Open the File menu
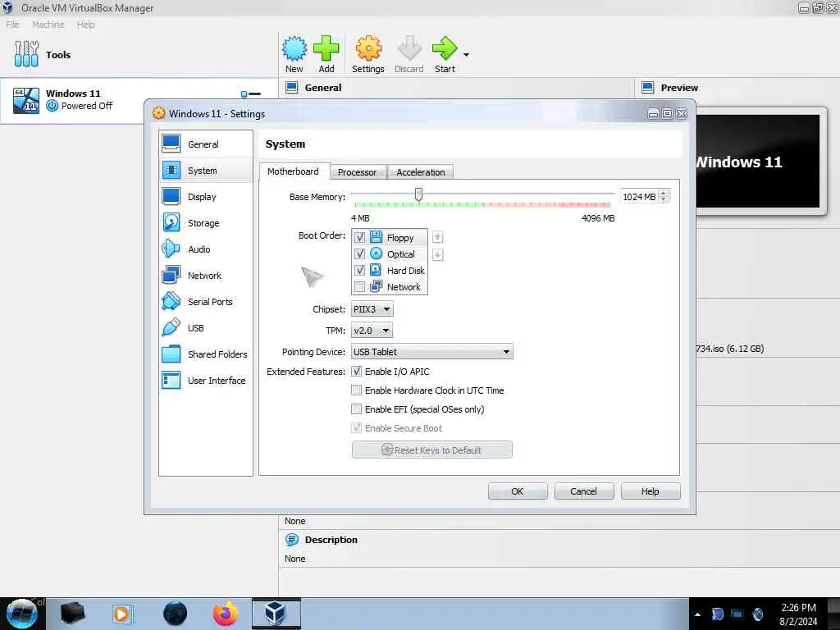Screen dimensions: 840x630 [x=12, y=24]
